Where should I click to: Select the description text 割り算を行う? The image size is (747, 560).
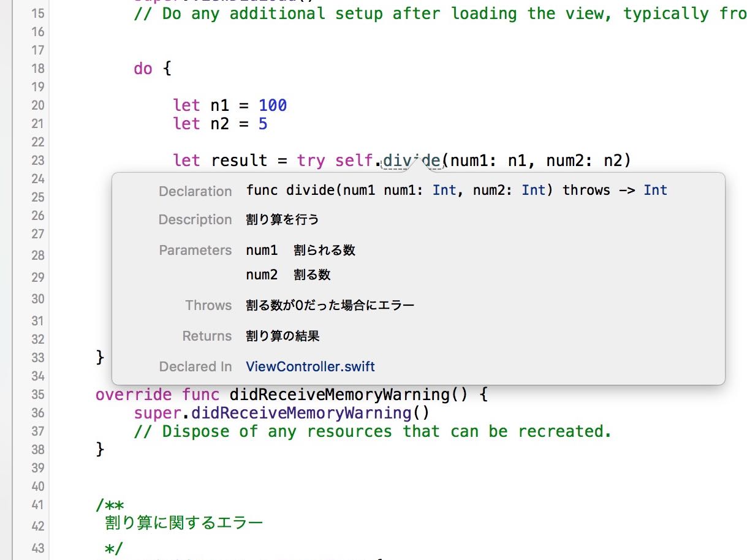coord(282,219)
